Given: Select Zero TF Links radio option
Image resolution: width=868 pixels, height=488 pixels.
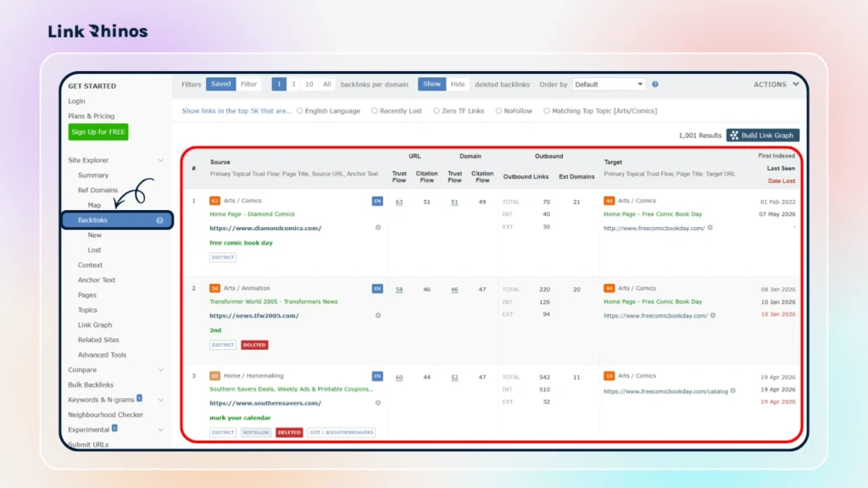Looking at the screenshot, I should click(x=437, y=111).
